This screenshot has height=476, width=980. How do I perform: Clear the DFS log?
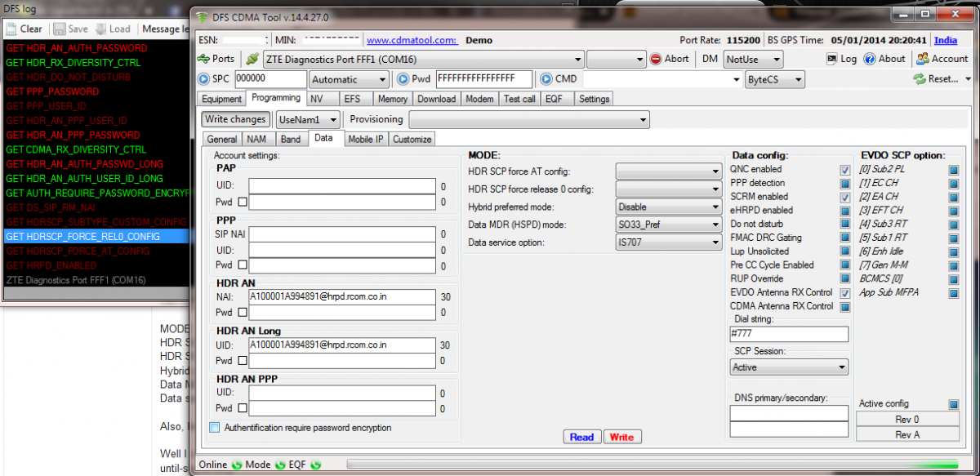click(24, 29)
